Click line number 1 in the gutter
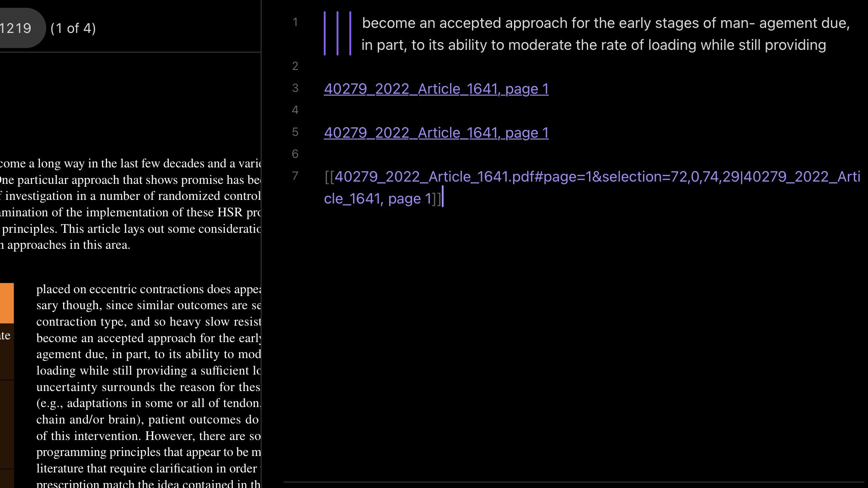Screen dimensions: 868x488 pyautogui.click(x=295, y=22)
